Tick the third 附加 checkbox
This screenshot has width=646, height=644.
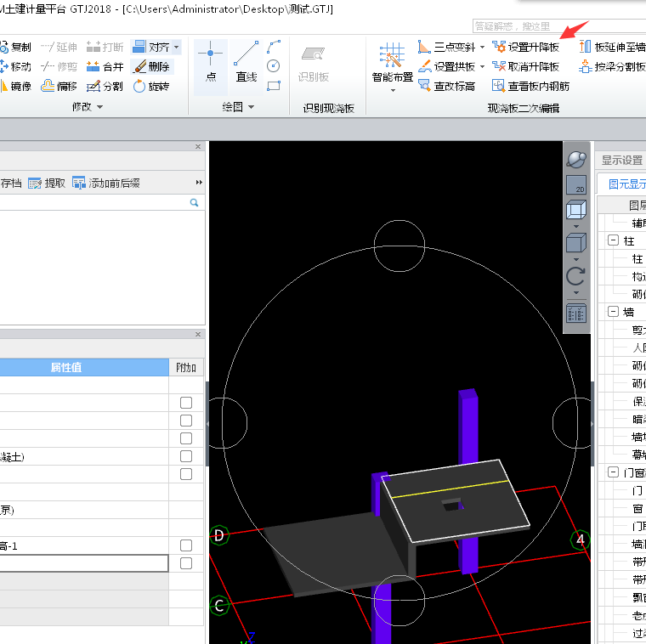coord(186,438)
